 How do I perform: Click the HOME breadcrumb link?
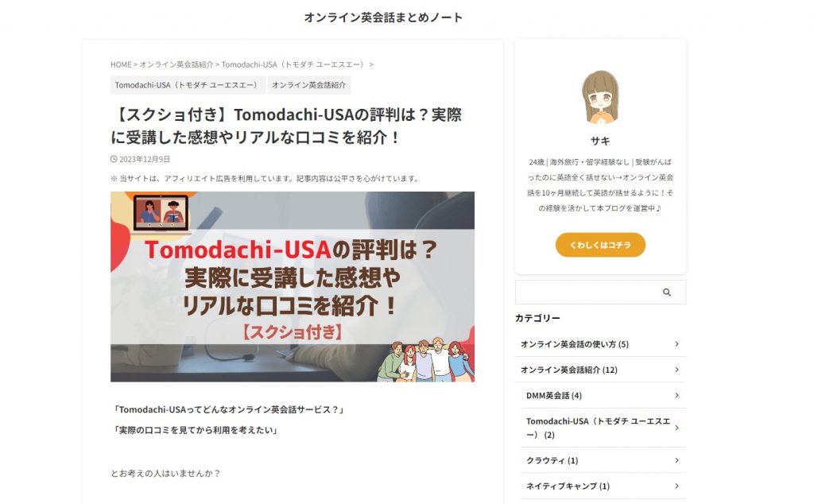(121, 65)
